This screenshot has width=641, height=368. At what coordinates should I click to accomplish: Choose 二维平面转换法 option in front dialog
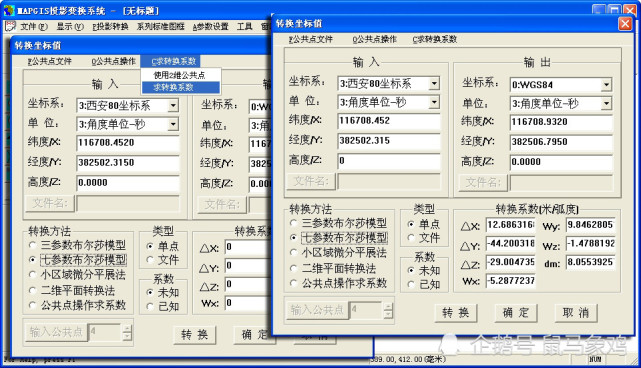pyautogui.click(x=293, y=269)
